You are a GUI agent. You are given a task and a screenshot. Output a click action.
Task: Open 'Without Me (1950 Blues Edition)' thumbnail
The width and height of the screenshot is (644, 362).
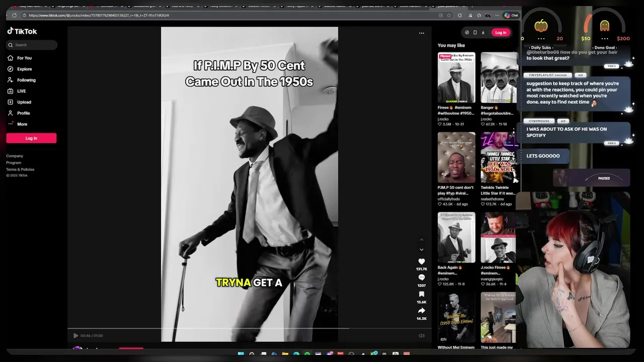click(456, 317)
